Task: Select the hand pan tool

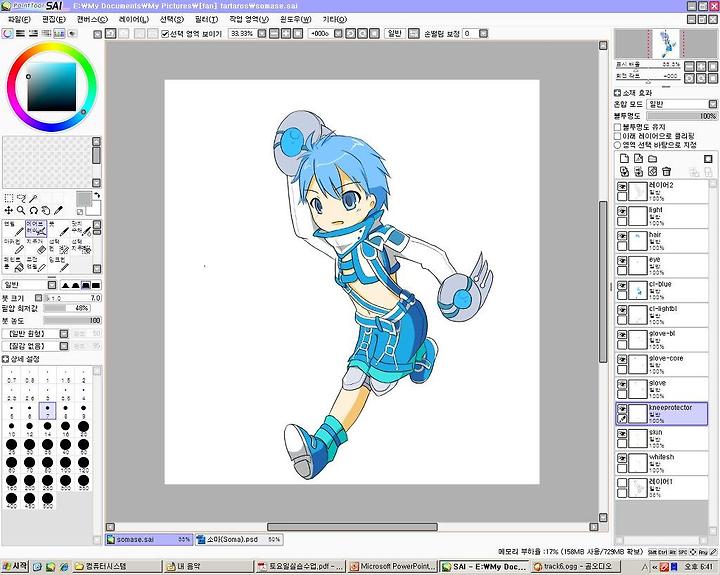Action: pos(45,210)
